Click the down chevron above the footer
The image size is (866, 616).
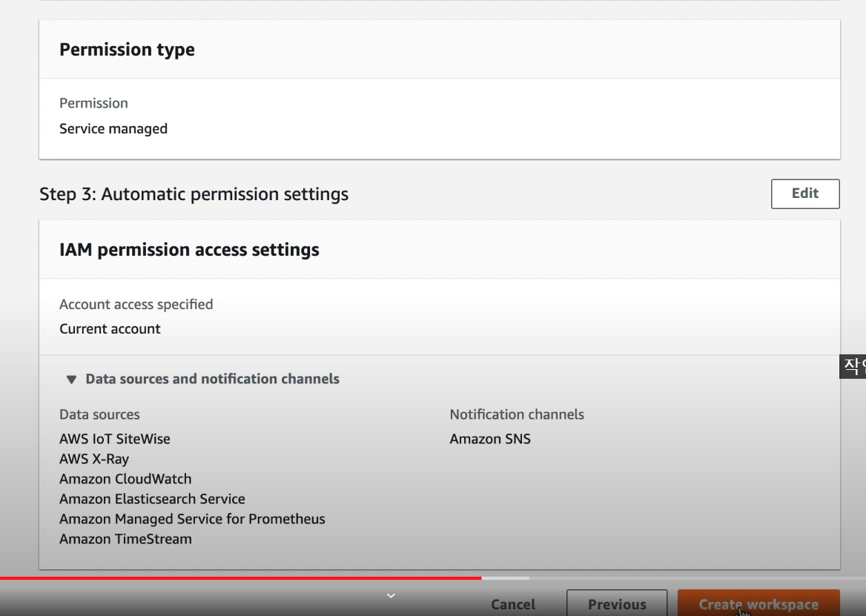pyautogui.click(x=391, y=595)
